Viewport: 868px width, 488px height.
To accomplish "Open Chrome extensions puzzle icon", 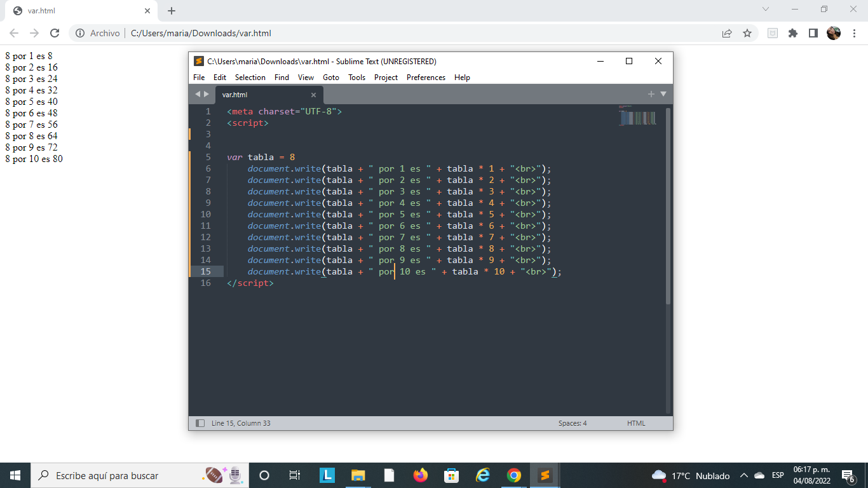I will [x=793, y=33].
